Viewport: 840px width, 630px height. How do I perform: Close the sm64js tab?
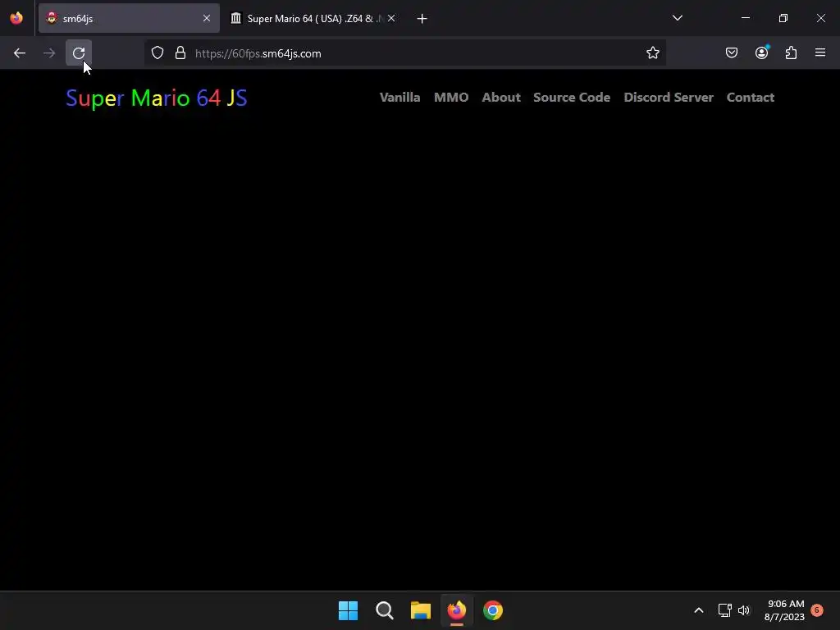[x=207, y=18]
